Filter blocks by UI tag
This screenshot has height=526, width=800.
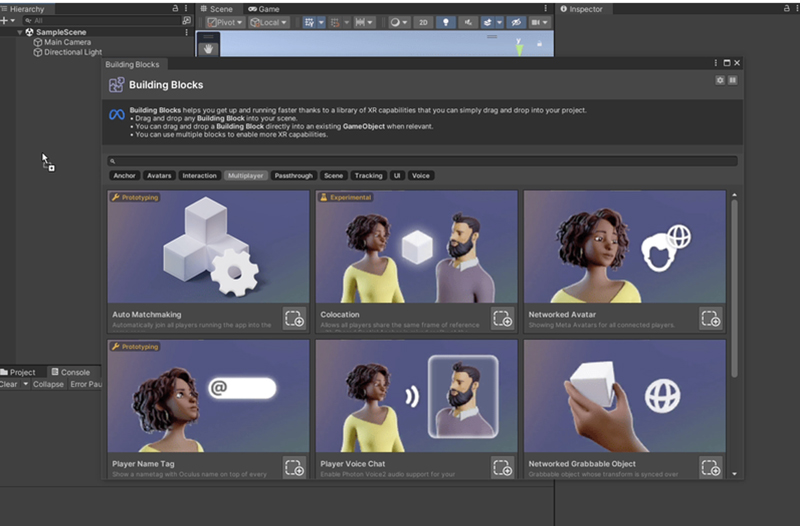[397, 176]
